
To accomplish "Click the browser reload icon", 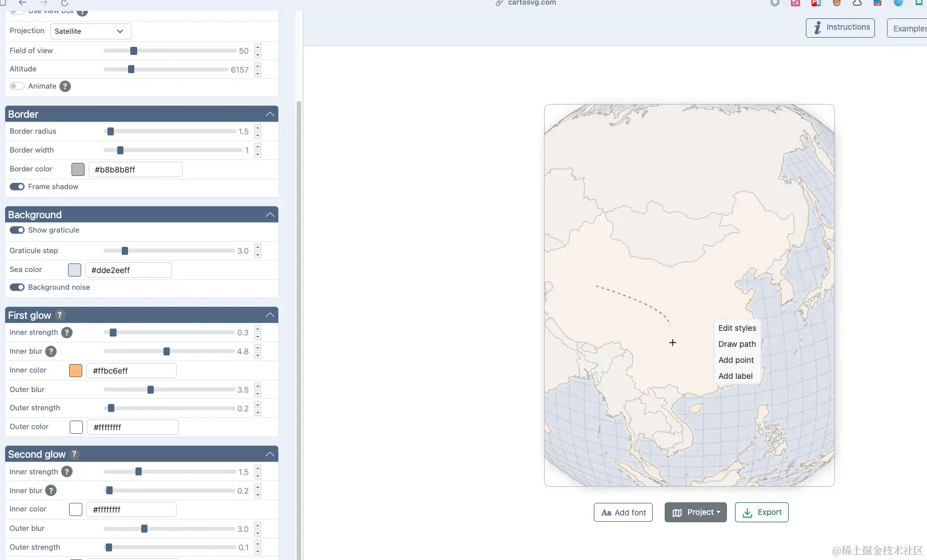I will (65, 3).
